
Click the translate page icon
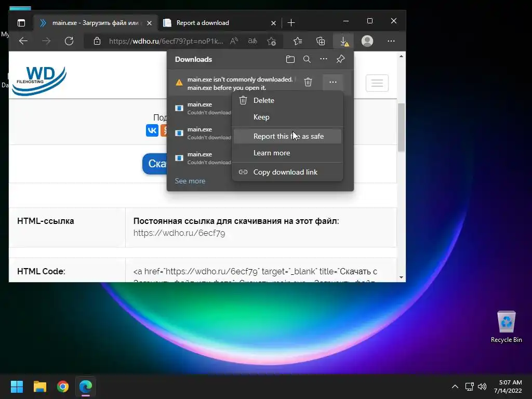tap(252, 41)
